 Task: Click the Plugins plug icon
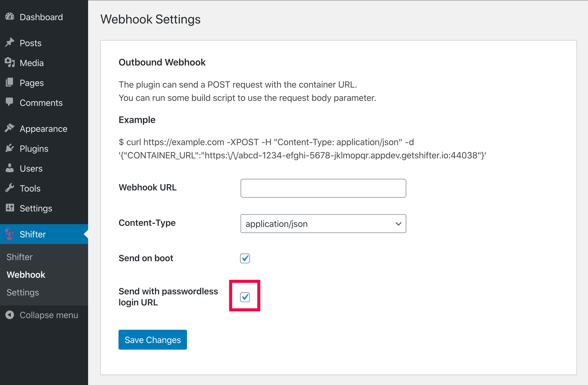[x=10, y=148]
